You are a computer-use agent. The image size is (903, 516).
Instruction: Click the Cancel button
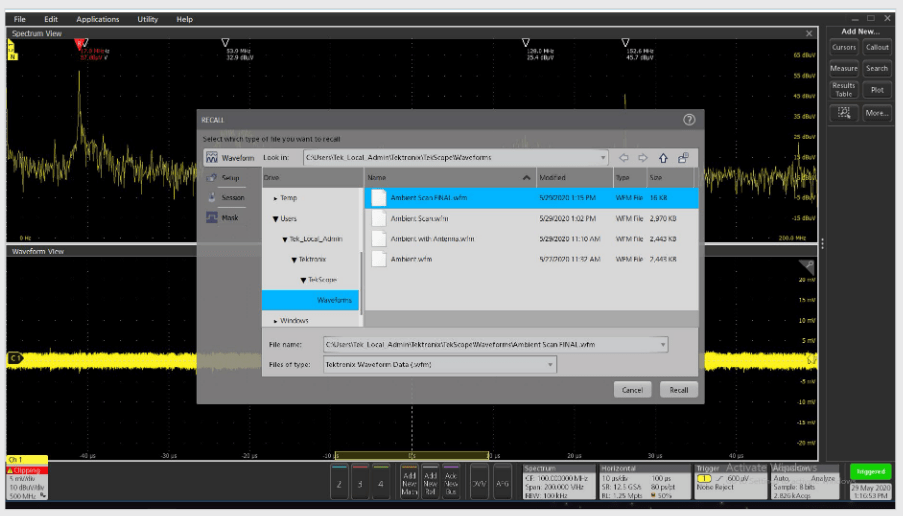coord(632,390)
